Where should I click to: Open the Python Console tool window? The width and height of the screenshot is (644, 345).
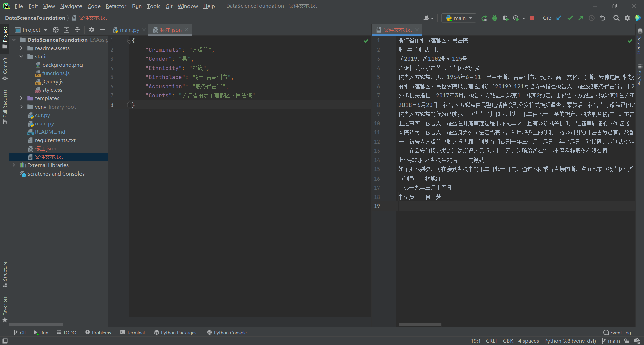click(x=227, y=332)
